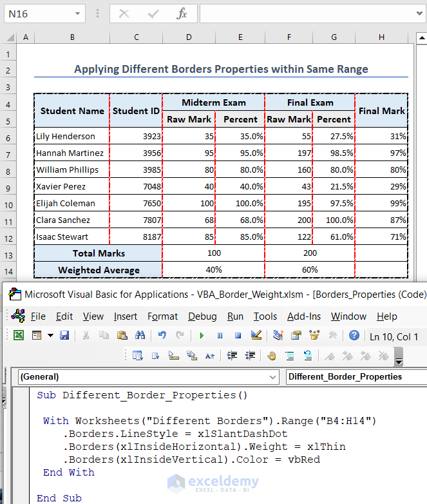Open the Help menu
The height and width of the screenshot is (504, 427).
(387, 316)
